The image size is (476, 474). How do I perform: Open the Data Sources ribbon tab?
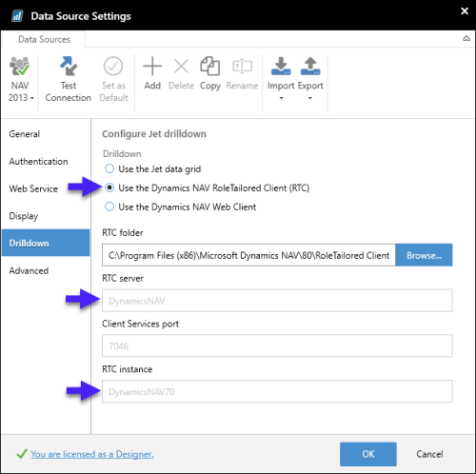[x=44, y=39]
